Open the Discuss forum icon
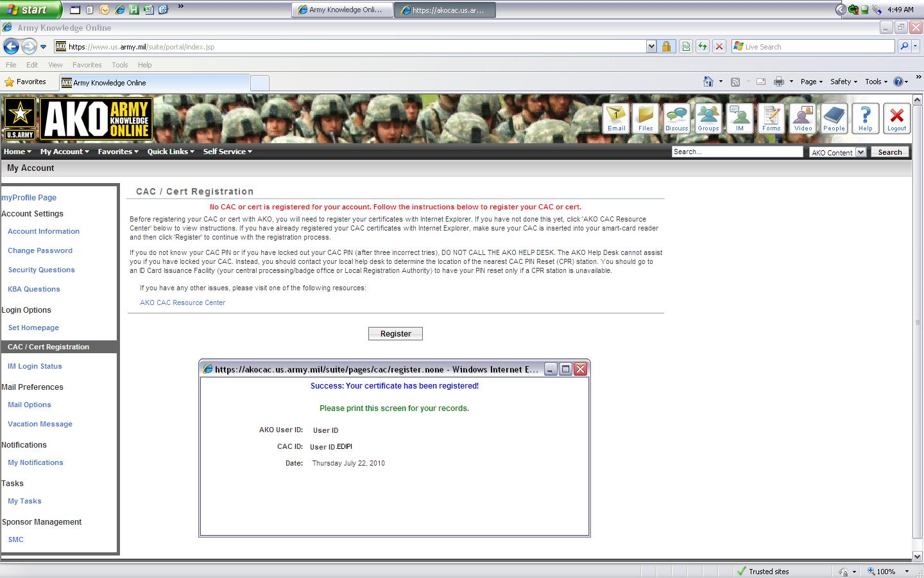Image resolution: width=924 pixels, height=578 pixels. (676, 118)
